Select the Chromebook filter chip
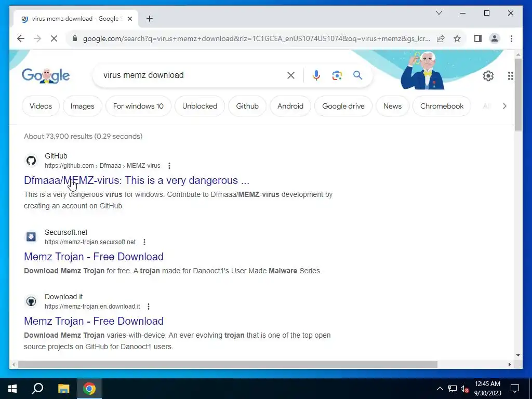Image resolution: width=532 pixels, height=399 pixels. point(442,106)
